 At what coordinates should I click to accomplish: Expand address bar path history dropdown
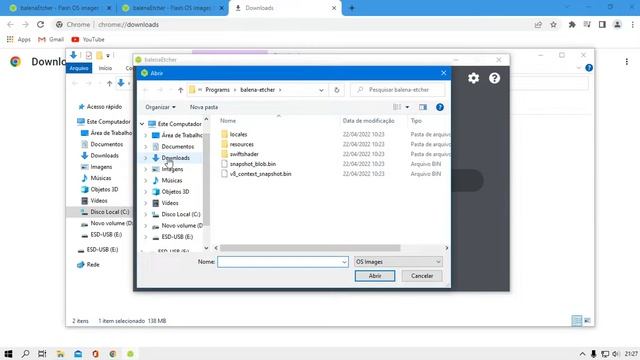pyautogui.click(x=321, y=90)
